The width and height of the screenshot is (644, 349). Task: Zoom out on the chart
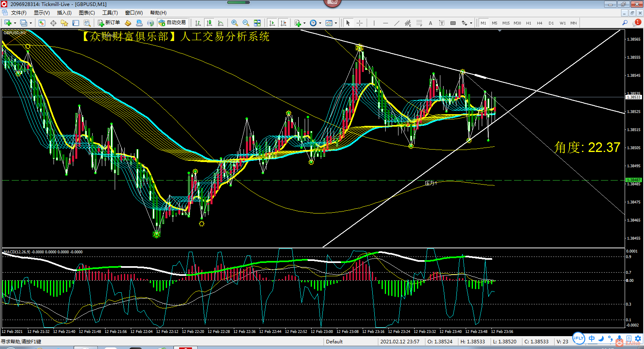[246, 23]
